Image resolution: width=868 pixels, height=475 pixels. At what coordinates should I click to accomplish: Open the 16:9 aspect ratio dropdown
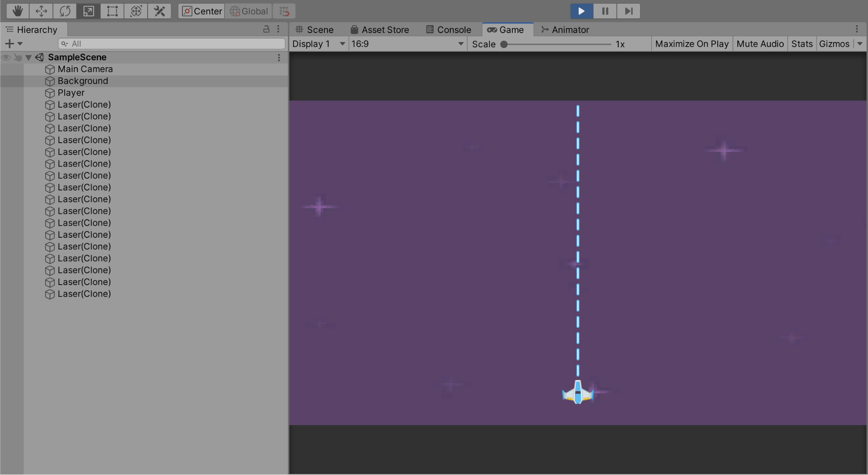coord(407,44)
